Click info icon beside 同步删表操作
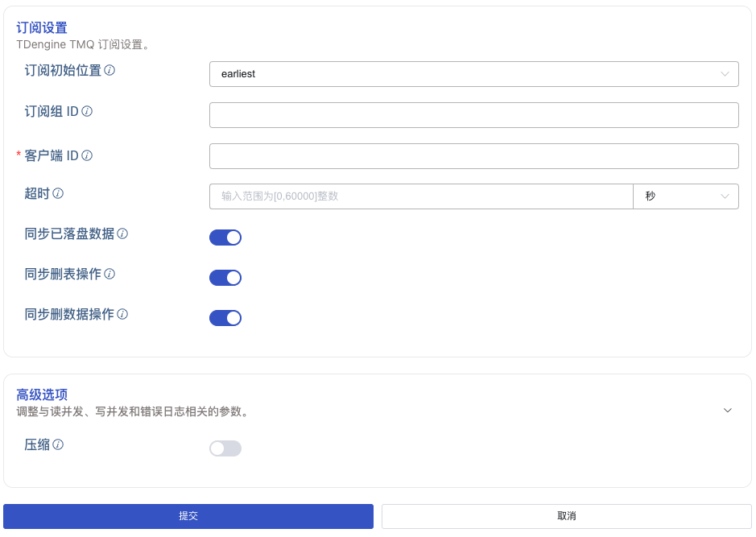Screen dimensions: 756x537 [109, 274]
